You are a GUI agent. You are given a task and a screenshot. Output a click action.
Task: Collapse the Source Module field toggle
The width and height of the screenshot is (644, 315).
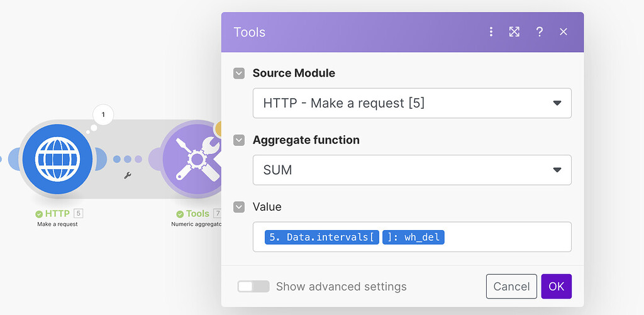click(239, 74)
